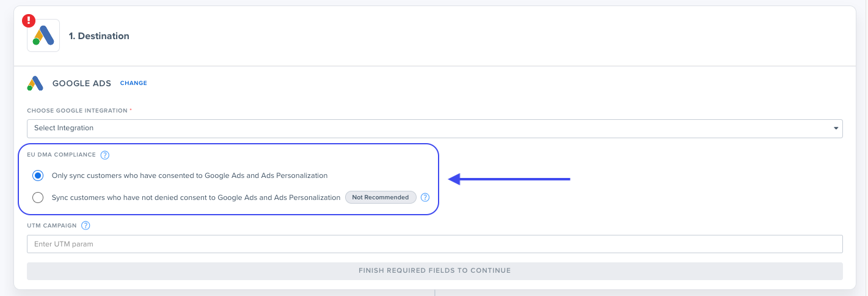The width and height of the screenshot is (868, 296).
Task: Open help icon next to UTM Campaign
Action: pyautogui.click(x=86, y=226)
